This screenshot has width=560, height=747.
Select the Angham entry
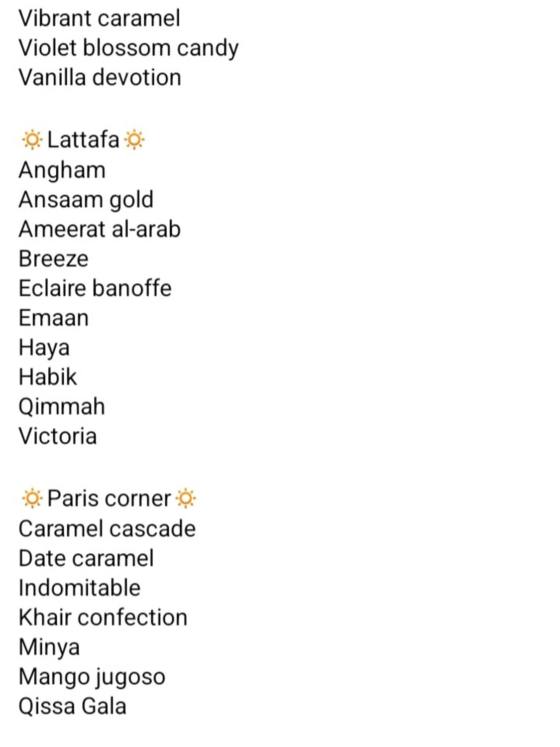click(62, 170)
